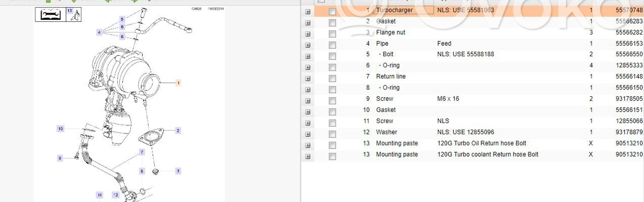Viewport: 644px width, 202px height.
Task: Expand the Pipe row with plus icon
Action: tap(308, 45)
